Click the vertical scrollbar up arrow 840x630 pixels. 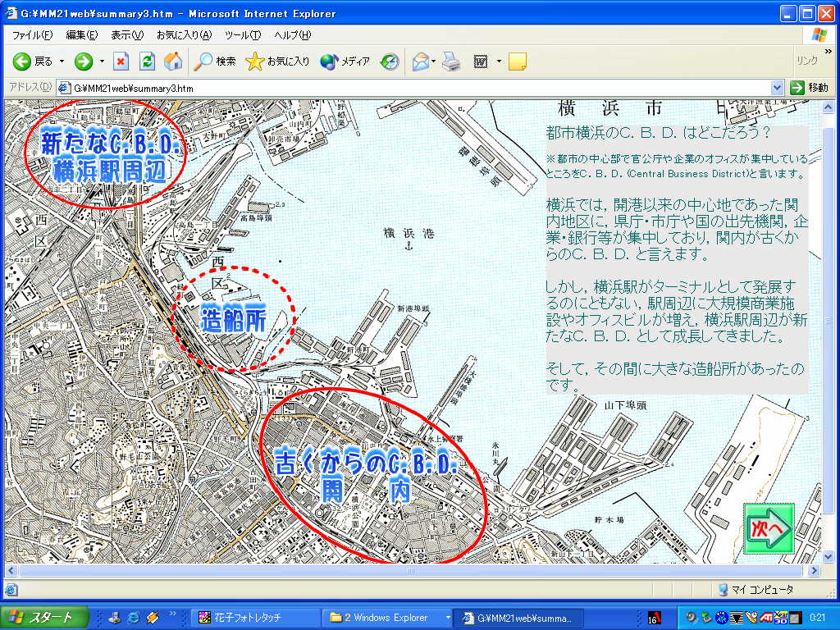pos(828,107)
